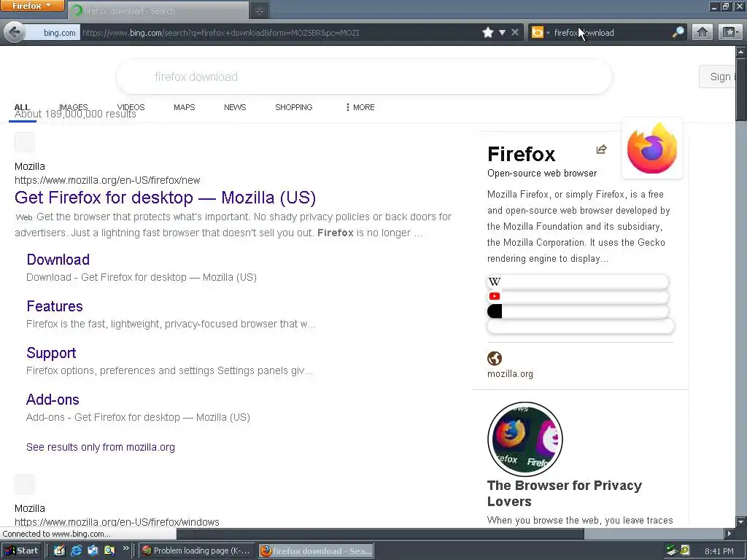Image resolution: width=747 pixels, height=560 pixels.
Task: Open the URL history dropdown arrow
Action: (x=502, y=33)
